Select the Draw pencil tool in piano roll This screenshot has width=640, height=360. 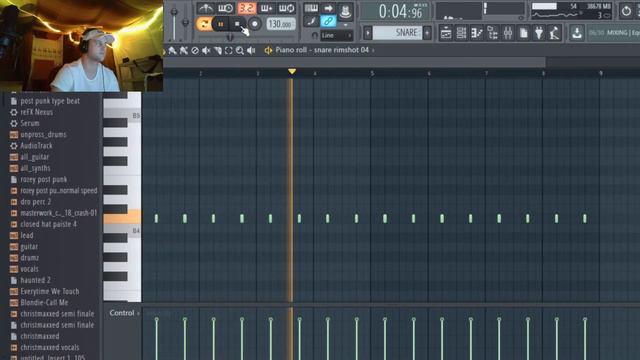172,50
